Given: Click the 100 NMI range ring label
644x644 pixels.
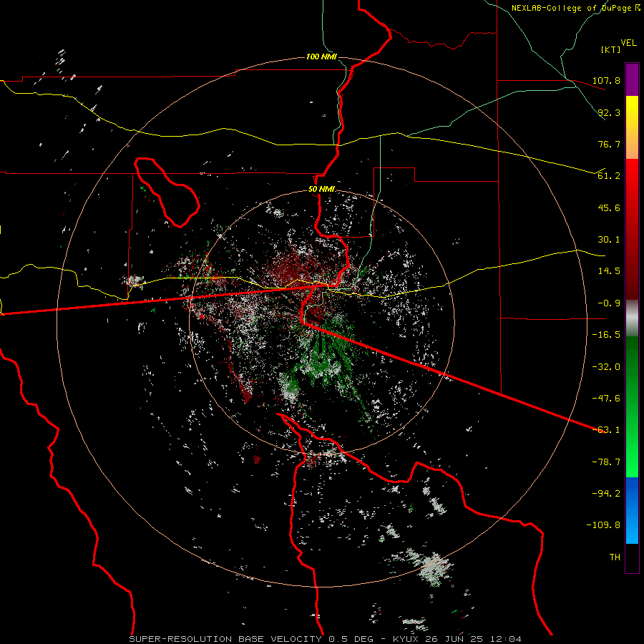Looking at the screenshot, I should [x=321, y=57].
